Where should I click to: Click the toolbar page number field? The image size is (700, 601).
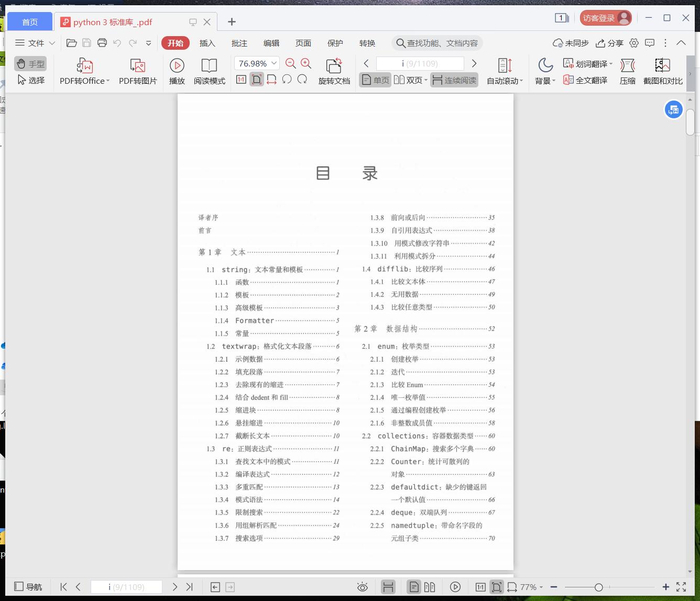[420, 63]
